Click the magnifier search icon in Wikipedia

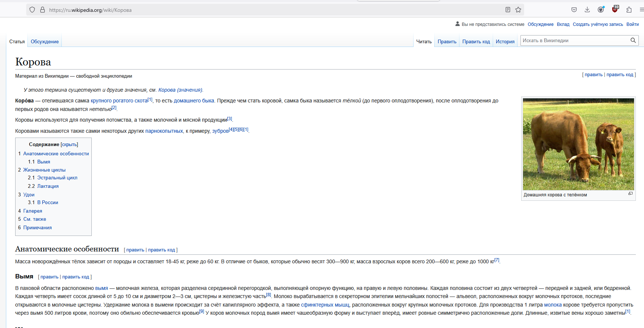pos(633,40)
